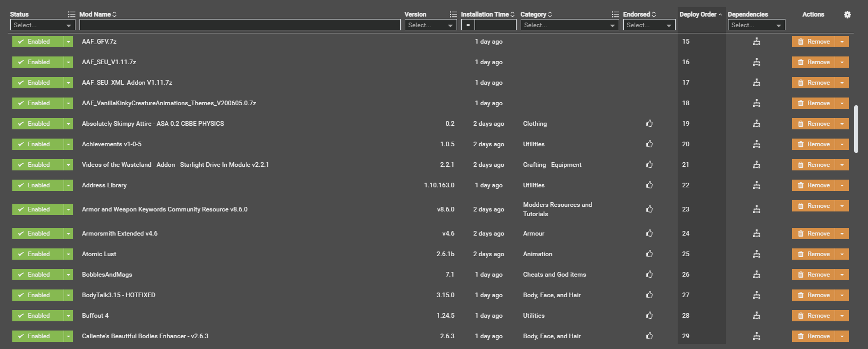The image size is (868, 349).
Task: Endorse BodyTalk3.15 - HOTFIXED
Action: coord(649,295)
